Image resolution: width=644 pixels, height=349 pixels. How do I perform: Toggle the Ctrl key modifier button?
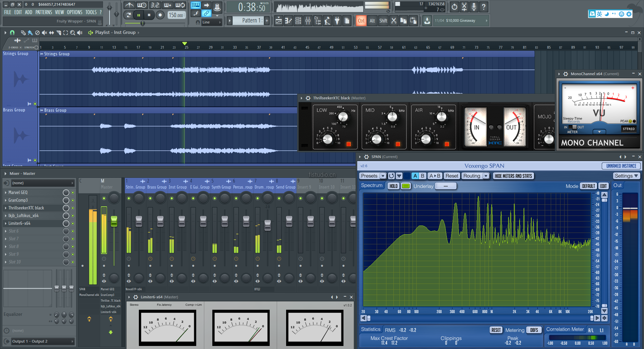tap(361, 21)
